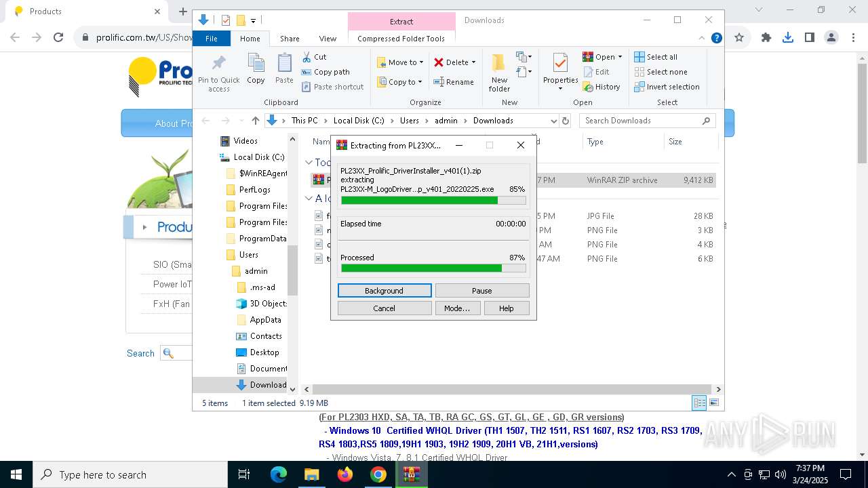The width and height of the screenshot is (868, 488).
Task: Switch to large thumbnails view icon
Action: coord(713,403)
